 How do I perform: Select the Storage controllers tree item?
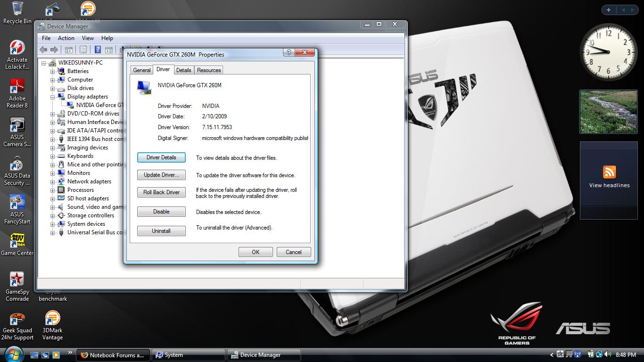(91, 215)
